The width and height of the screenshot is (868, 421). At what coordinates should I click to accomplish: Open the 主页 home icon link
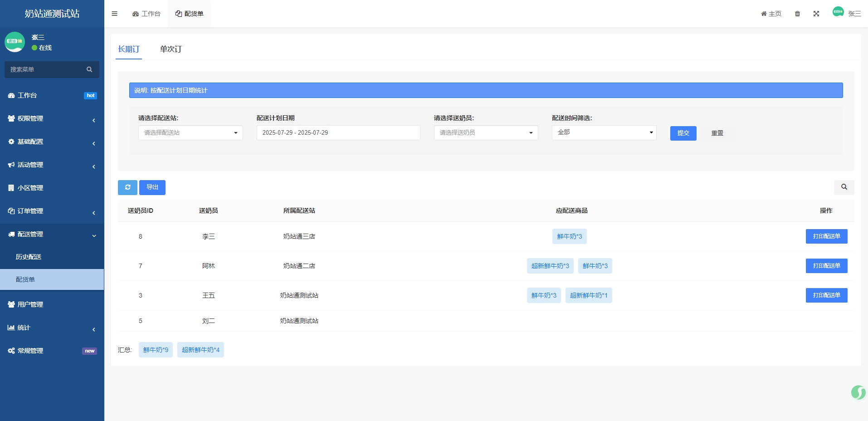771,14
